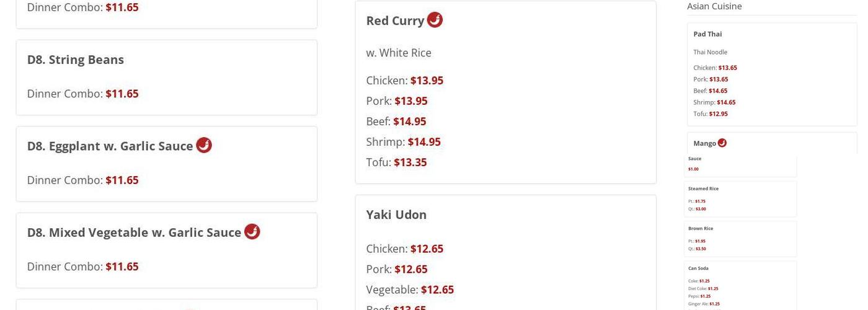The width and height of the screenshot is (868, 310).
Task: Select the Can Soda item title
Action: click(698, 268)
